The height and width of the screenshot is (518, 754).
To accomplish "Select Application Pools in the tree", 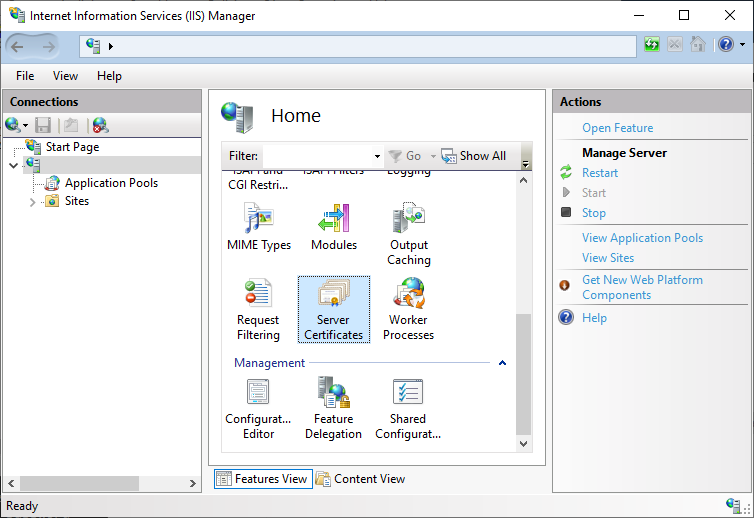I will pos(111,183).
